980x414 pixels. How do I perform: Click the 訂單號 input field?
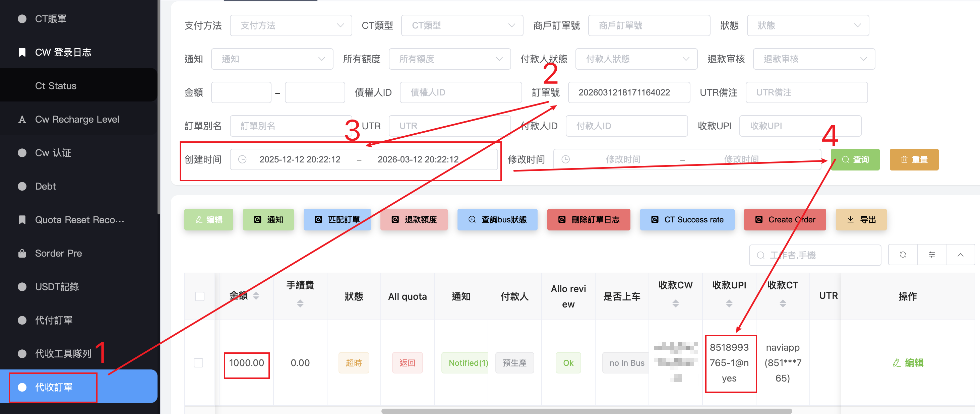(628, 92)
